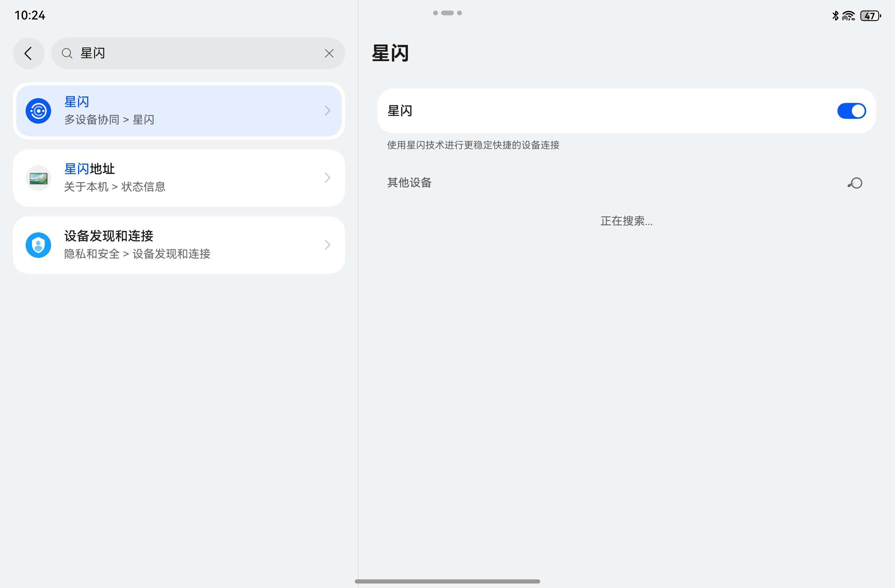
Task: Disable the 星闪 switch
Action: [852, 111]
